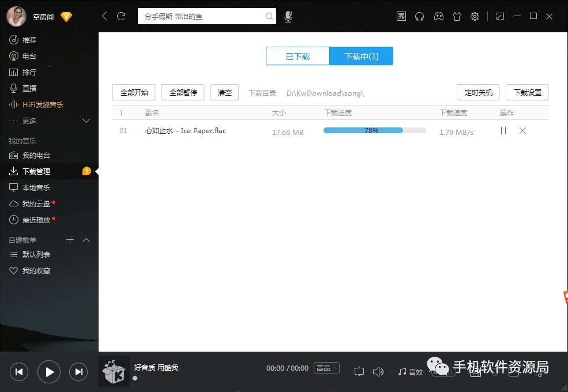Click the 下载管理 badge count 1

[86, 171]
